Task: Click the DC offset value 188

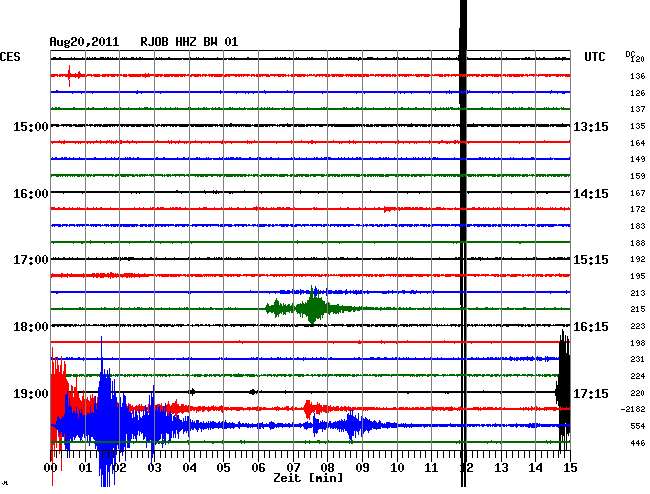Action: (638, 243)
